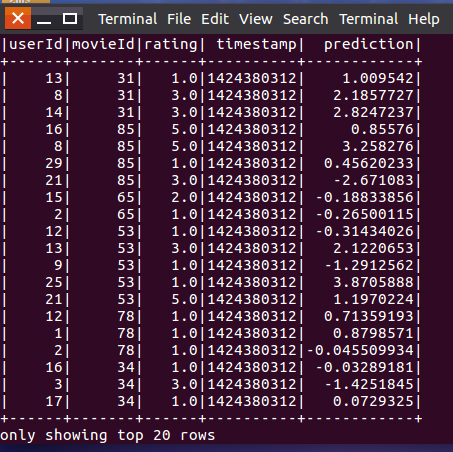
Task: Select prediction value -0.18833856
Action: (x=364, y=198)
